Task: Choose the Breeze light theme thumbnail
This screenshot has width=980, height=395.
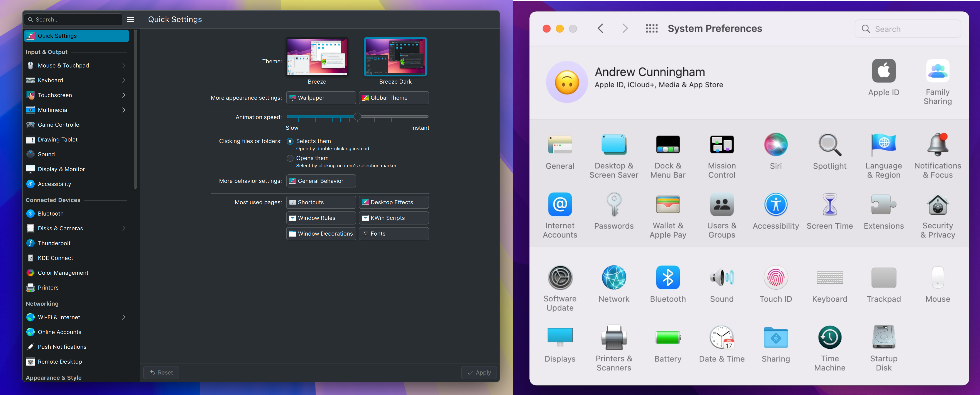Action: 317,57
